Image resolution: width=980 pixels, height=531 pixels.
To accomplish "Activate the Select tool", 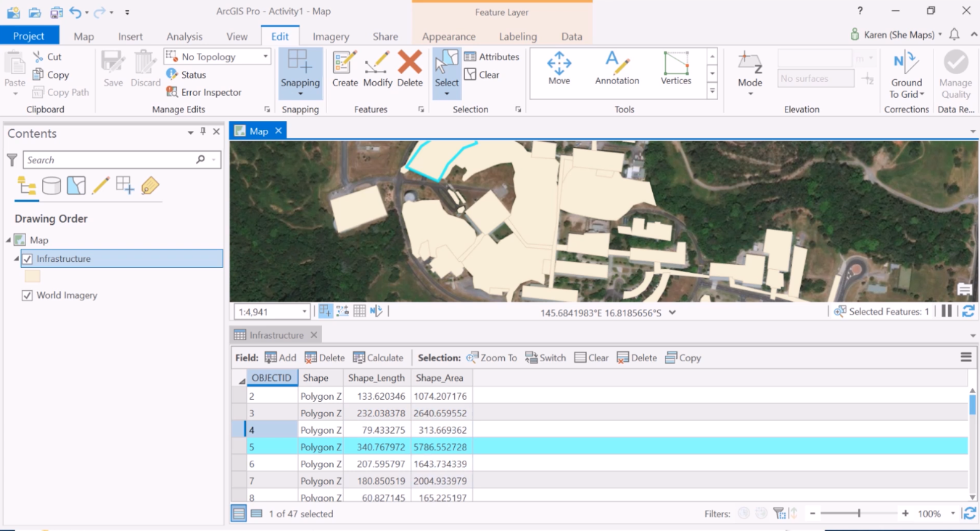I will point(447,63).
